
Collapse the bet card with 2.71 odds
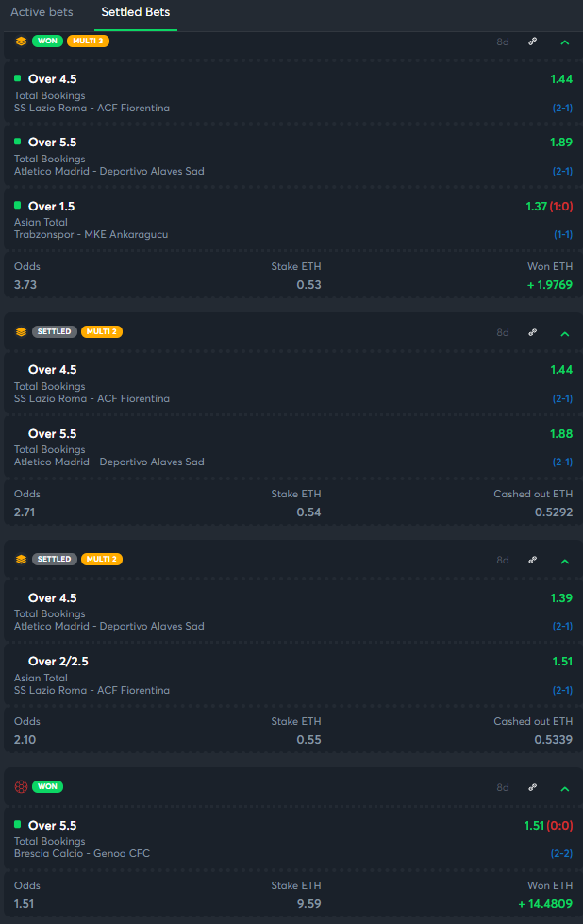[564, 333]
